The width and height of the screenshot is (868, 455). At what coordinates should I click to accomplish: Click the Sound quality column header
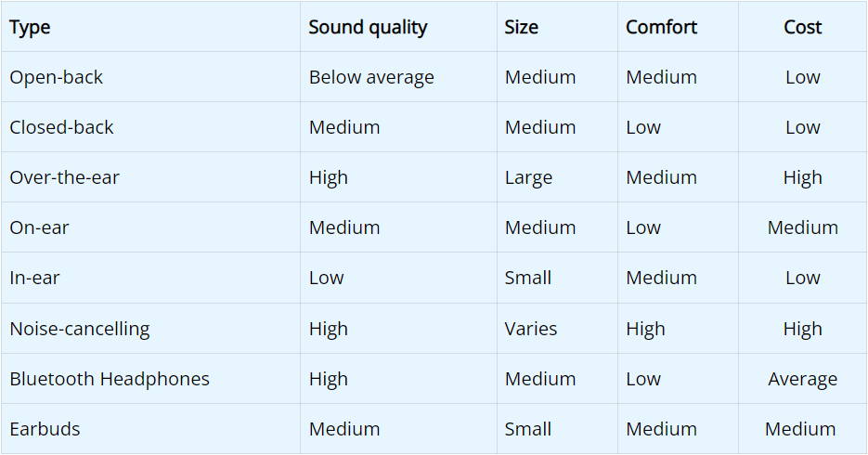tap(368, 28)
